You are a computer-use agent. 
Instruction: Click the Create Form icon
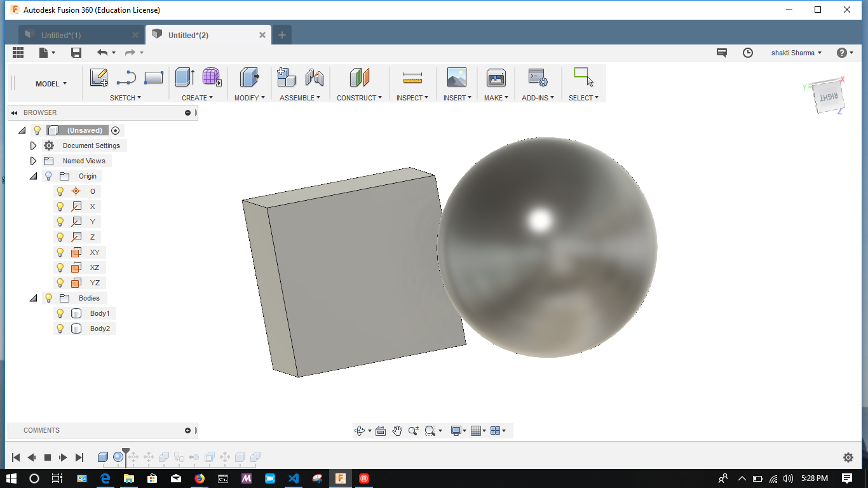pyautogui.click(x=212, y=78)
